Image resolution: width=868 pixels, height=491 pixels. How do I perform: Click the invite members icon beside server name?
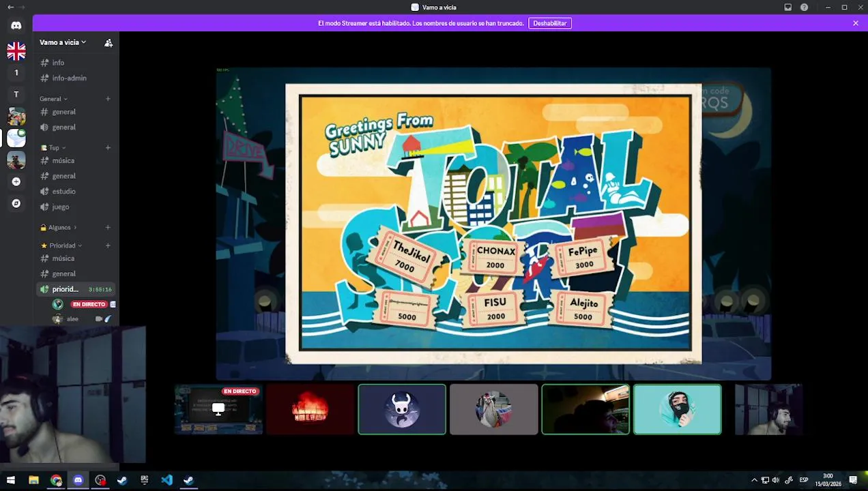(108, 42)
